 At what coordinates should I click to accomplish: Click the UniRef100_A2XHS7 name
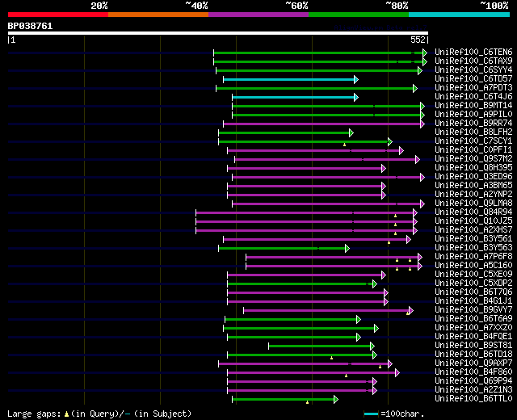click(473, 230)
